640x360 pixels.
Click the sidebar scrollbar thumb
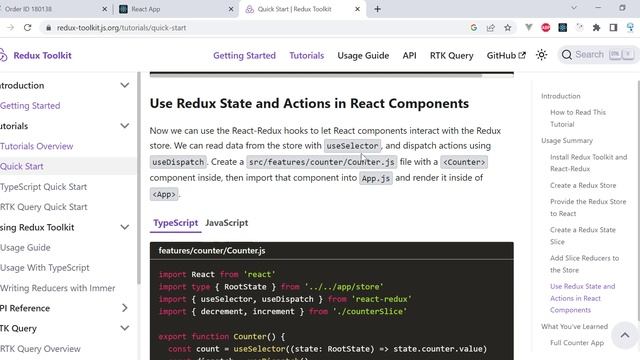pyautogui.click(x=139, y=178)
